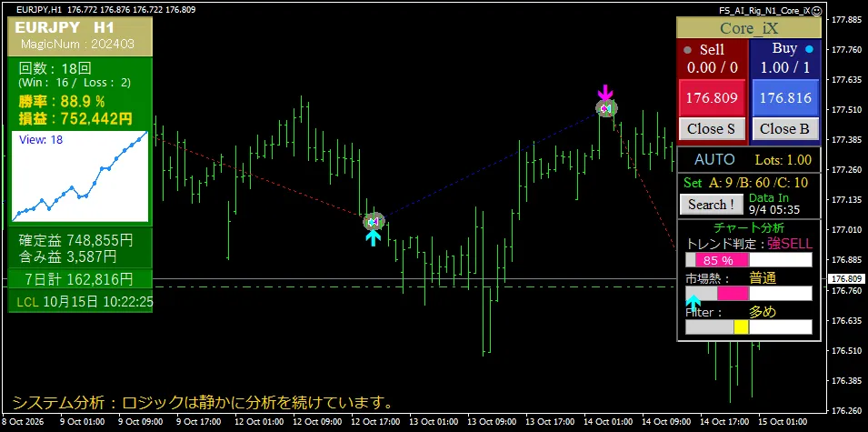This screenshot has height=432, width=868.
Task: Click the Close B button
Action: tap(785, 129)
